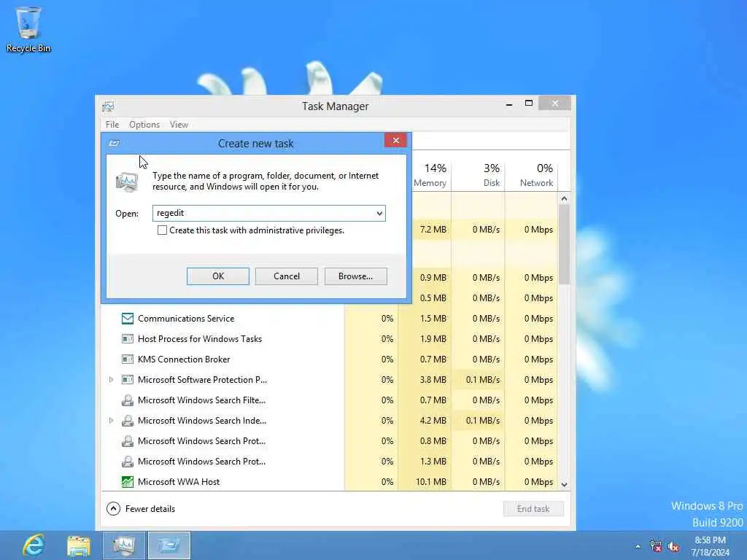
Task: Open the Open combo box dropdown arrow
Action: point(379,214)
